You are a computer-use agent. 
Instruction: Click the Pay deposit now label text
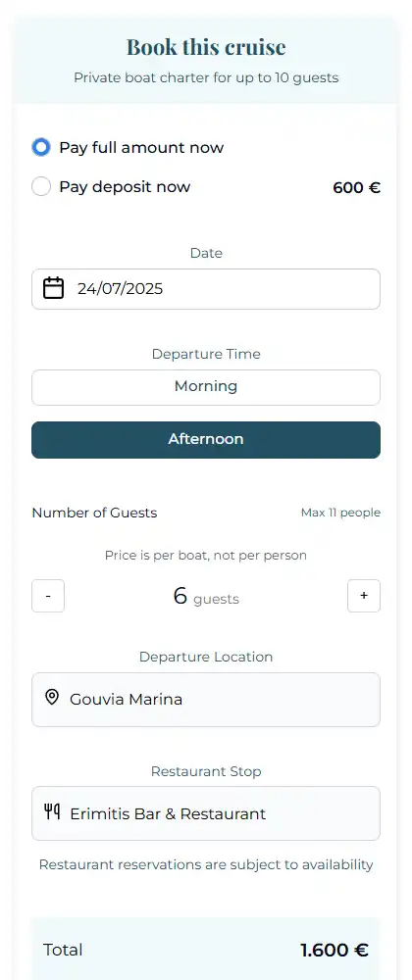pyautogui.click(x=125, y=186)
